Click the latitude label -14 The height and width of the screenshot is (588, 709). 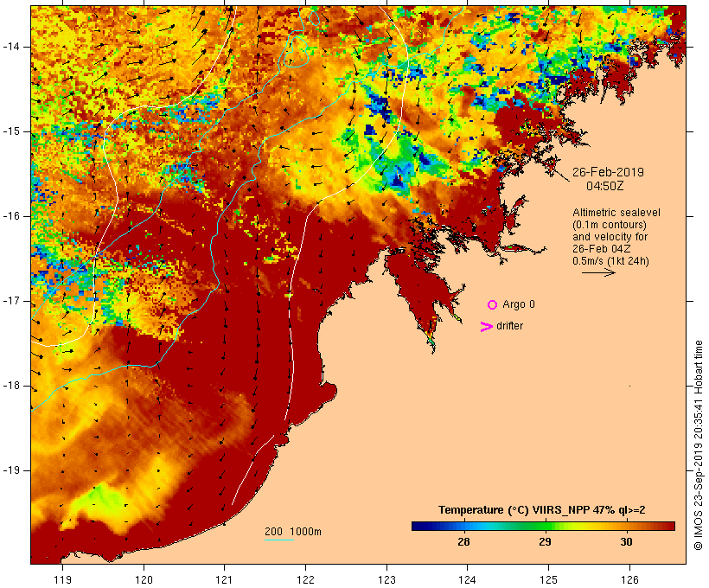point(10,47)
